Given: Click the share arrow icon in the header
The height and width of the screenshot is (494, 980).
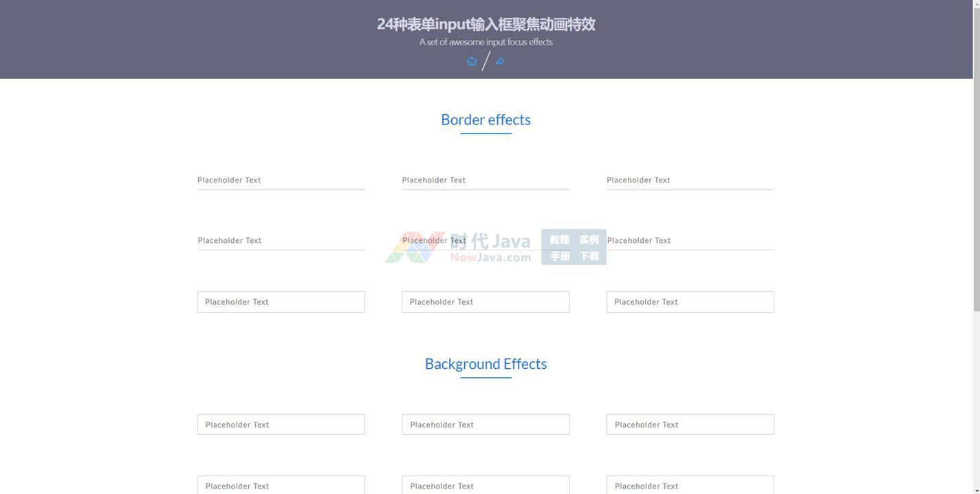Looking at the screenshot, I should tap(500, 61).
